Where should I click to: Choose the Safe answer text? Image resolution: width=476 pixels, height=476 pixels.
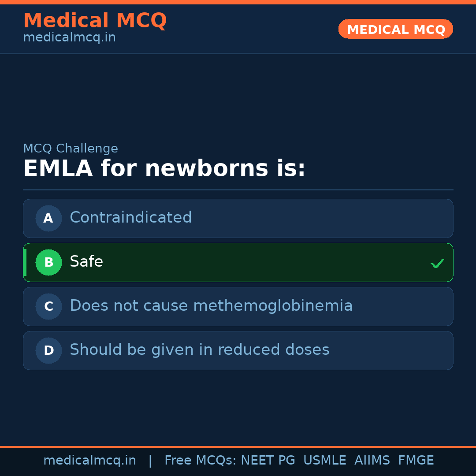coord(86,262)
